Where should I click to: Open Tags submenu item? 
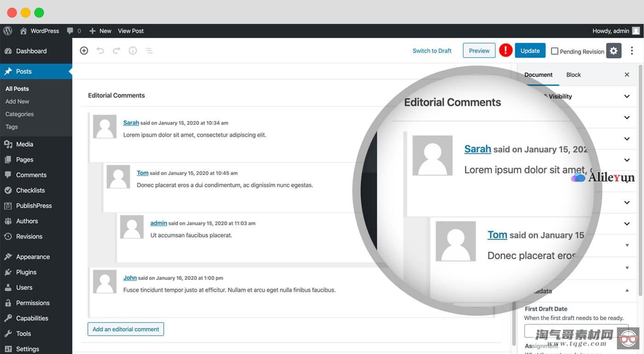click(11, 127)
